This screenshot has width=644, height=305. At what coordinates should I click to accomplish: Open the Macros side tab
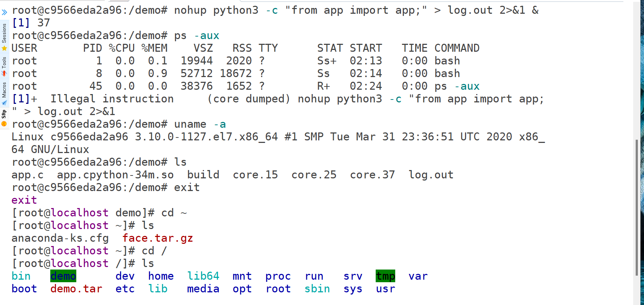4,90
